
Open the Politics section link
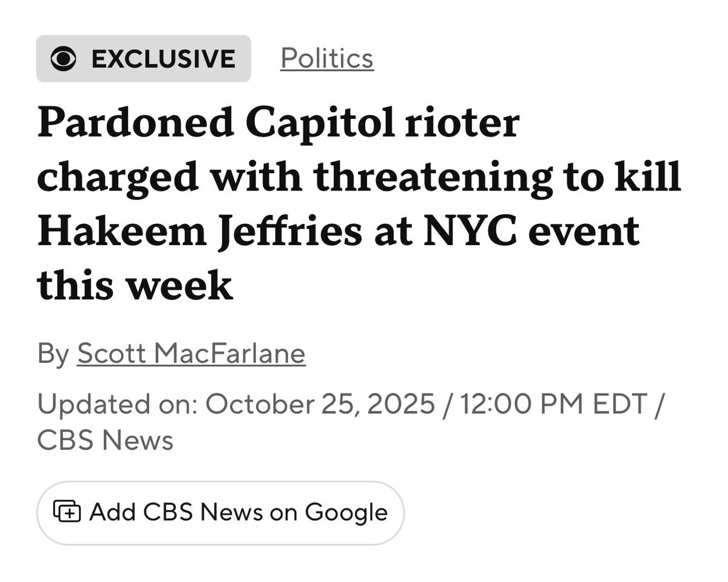[327, 58]
